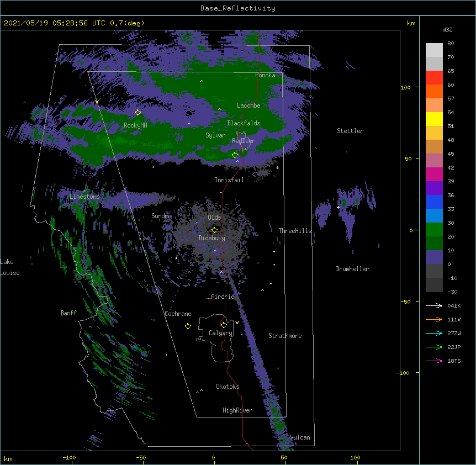
Task: Click the Drumheller city label
Action: click(352, 269)
